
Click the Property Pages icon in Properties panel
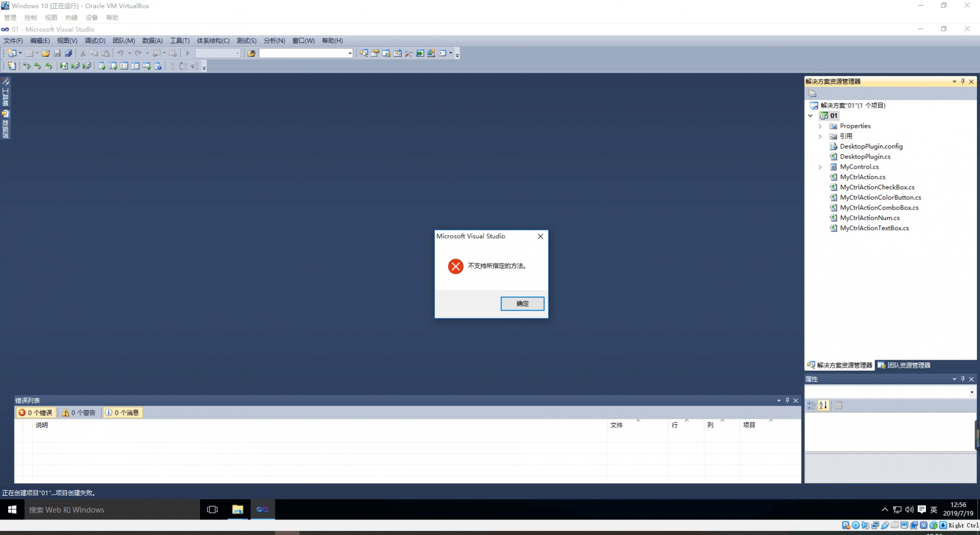[x=838, y=406]
